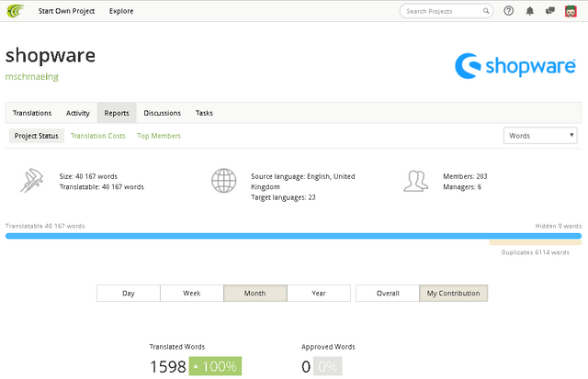
Task: Open the Tasks tab
Action: [204, 113]
